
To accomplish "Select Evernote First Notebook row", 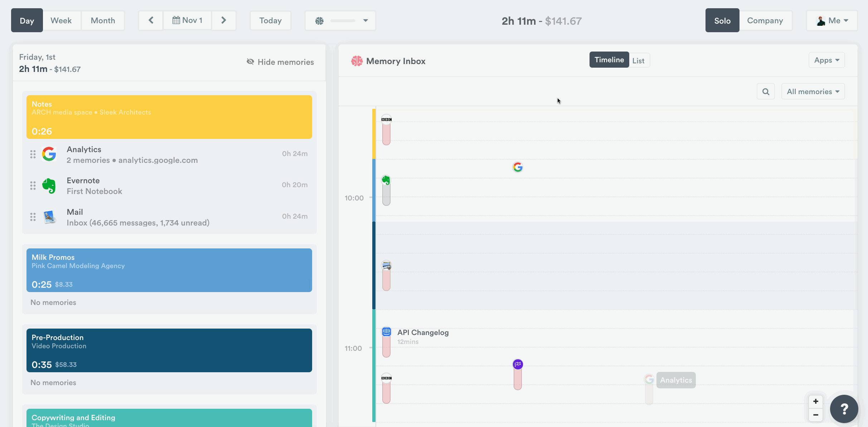I will (169, 185).
